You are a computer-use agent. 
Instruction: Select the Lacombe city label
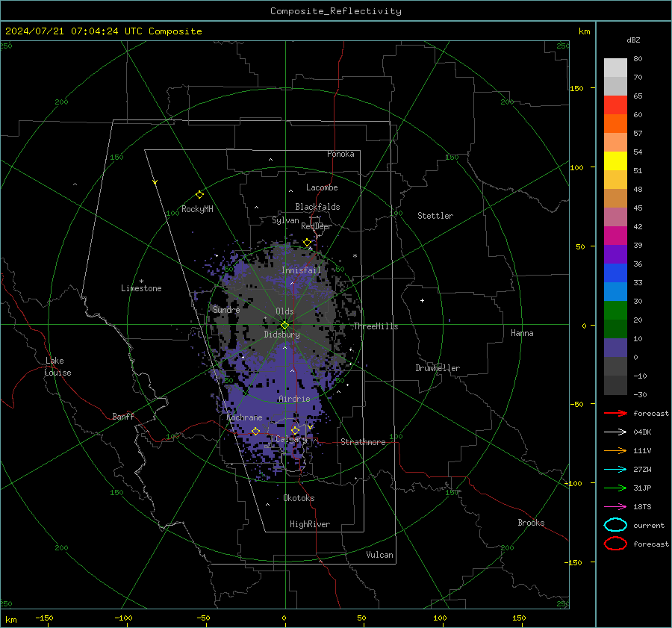pyautogui.click(x=322, y=187)
